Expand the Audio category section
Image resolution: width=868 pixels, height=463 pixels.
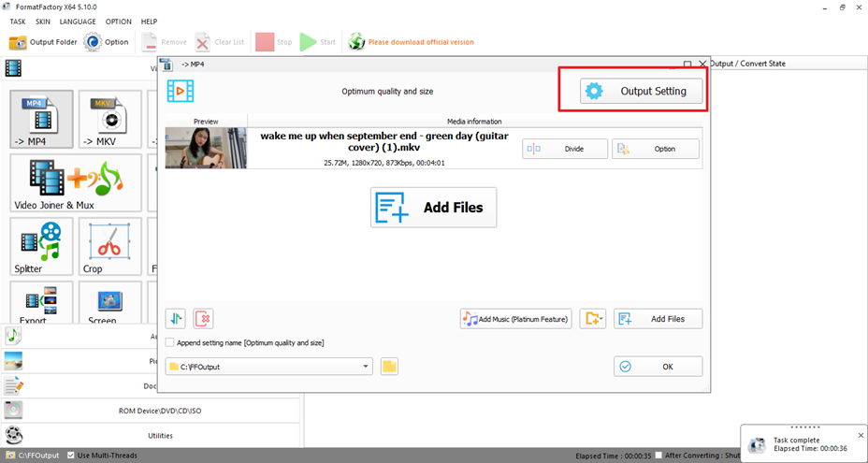point(79,336)
